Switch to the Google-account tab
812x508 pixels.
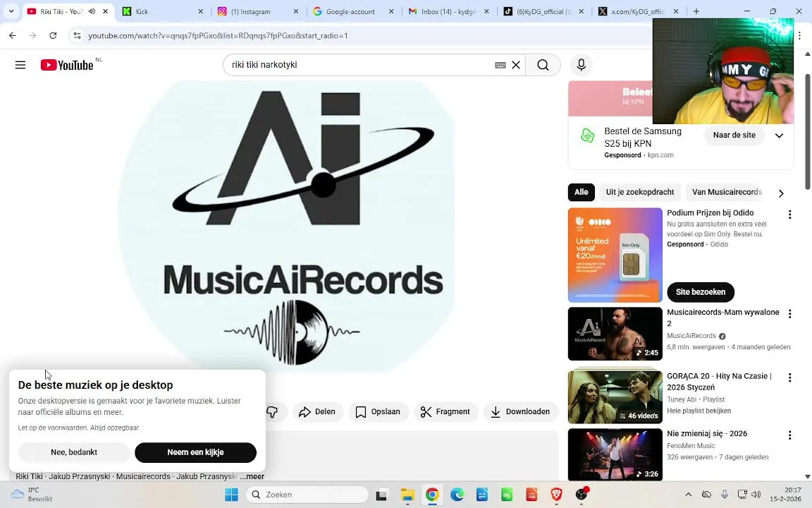(x=354, y=11)
